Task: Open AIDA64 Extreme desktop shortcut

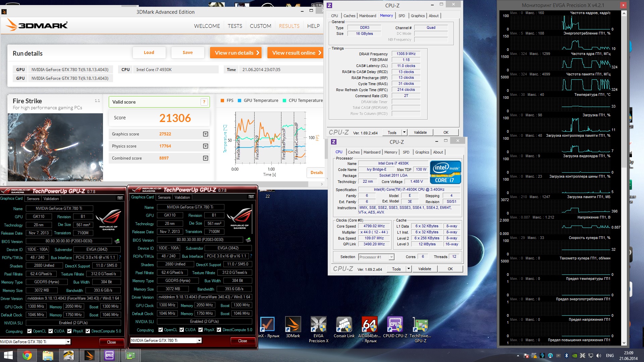Action: (x=369, y=330)
